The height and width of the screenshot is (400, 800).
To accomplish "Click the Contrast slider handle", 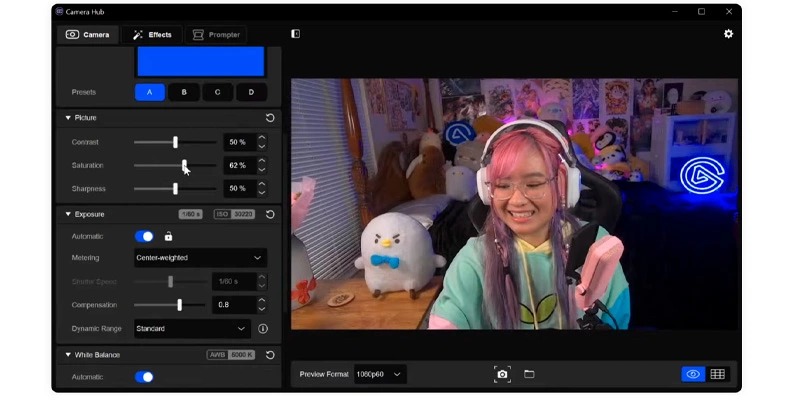I will click(x=175, y=142).
